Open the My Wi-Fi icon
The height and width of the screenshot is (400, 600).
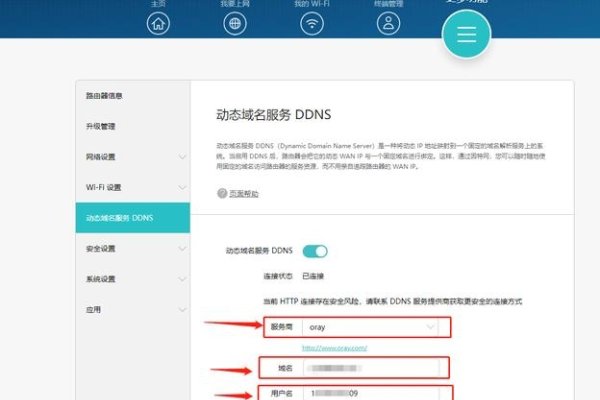coord(312,24)
